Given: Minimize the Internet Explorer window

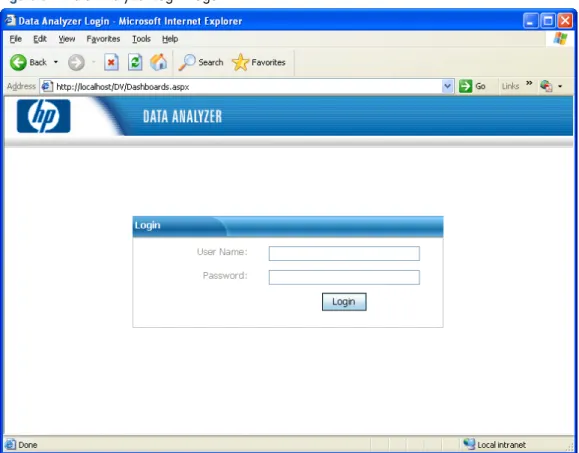Looking at the screenshot, I should click(530, 21).
